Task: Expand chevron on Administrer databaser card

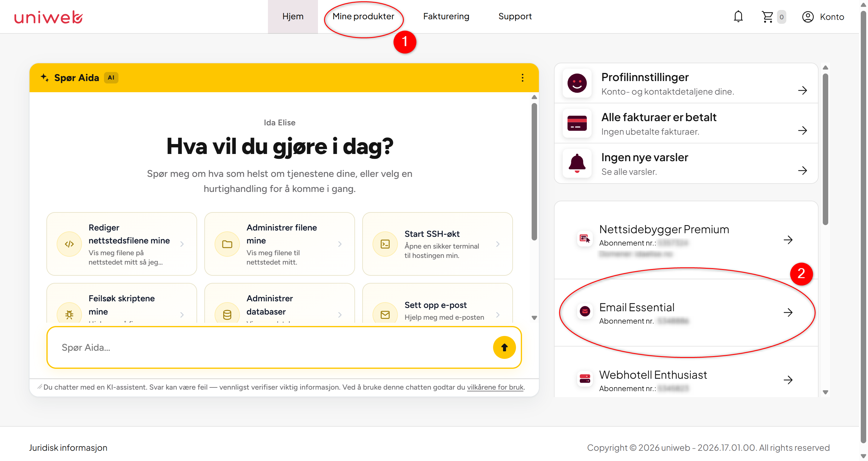Action: [340, 315]
